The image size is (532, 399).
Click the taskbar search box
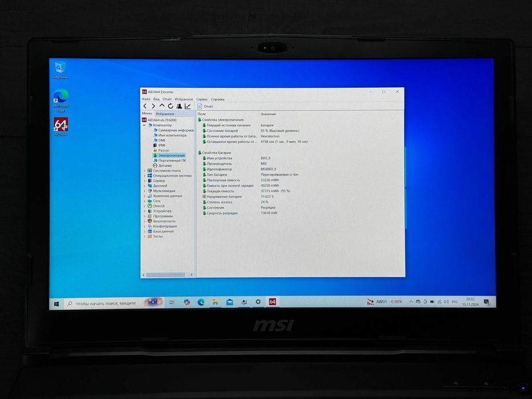tap(114, 303)
